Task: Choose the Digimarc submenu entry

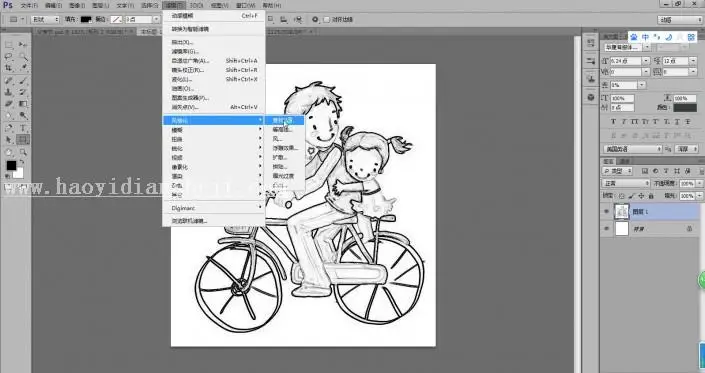Action: point(214,208)
